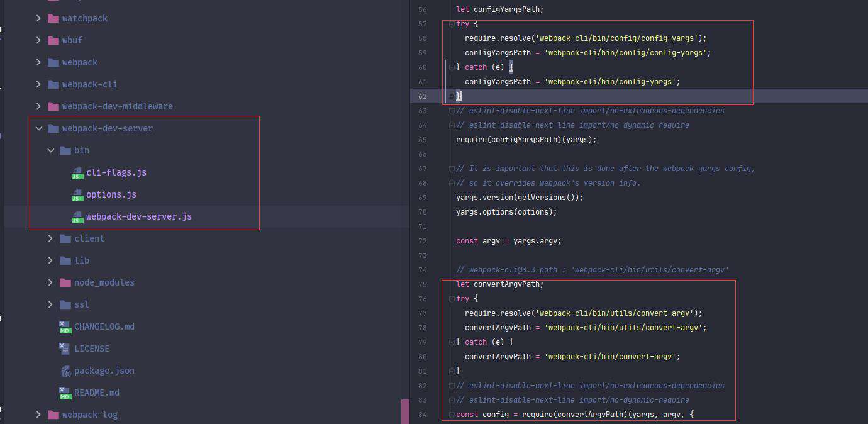868x424 pixels.
Task: Expand the webpack-log folder chevron
Action: point(39,415)
